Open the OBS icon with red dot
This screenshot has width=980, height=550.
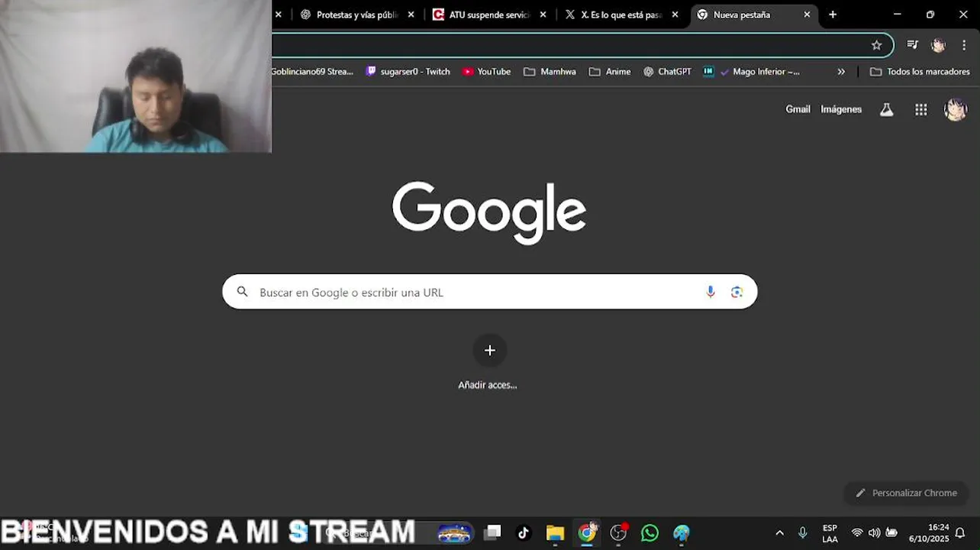[x=618, y=532]
